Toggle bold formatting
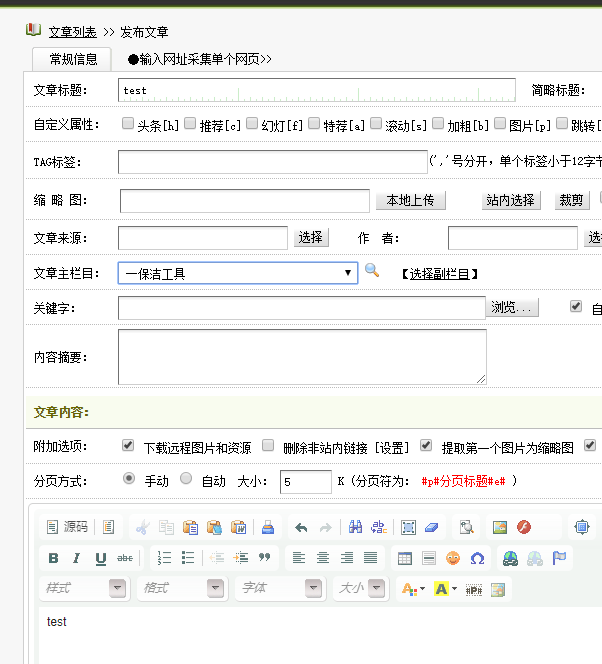Viewport: 602px width, 664px height. 53,558
